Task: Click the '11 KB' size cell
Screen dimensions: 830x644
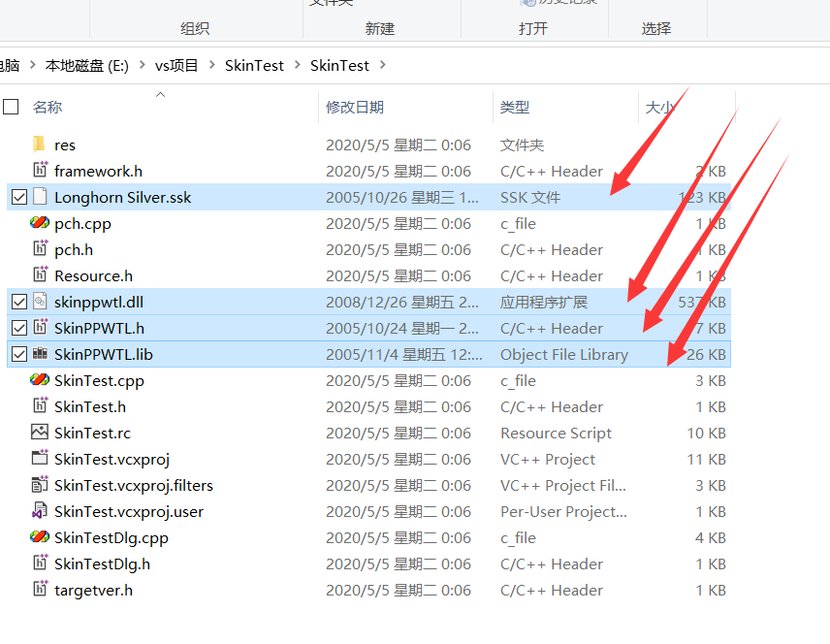Action: pos(706,459)
